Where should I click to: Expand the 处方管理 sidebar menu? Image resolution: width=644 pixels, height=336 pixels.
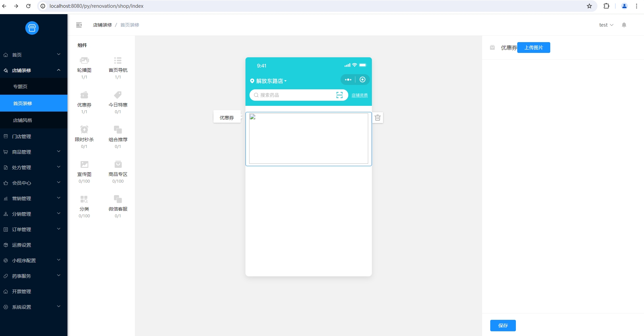tap(34, 167)
